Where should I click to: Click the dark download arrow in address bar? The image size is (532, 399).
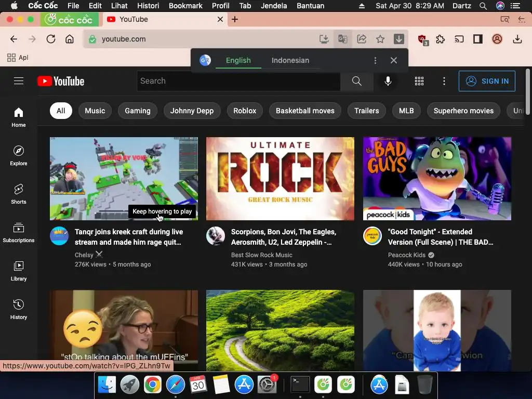pos(398,39)
